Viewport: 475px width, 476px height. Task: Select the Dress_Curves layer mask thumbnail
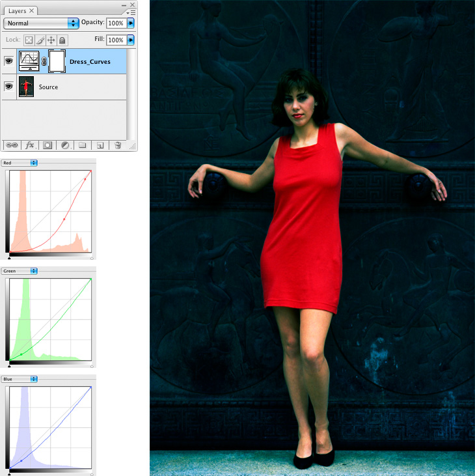click(x=57, y=61)
